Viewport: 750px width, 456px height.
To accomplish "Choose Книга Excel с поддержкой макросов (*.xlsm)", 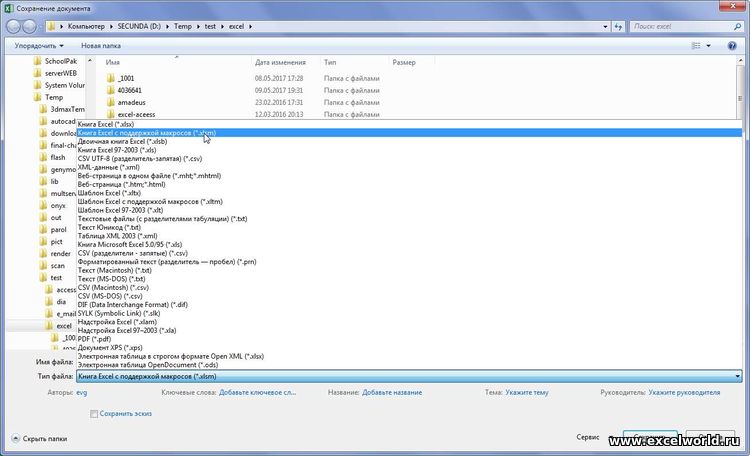I will (x=409, y=133).
